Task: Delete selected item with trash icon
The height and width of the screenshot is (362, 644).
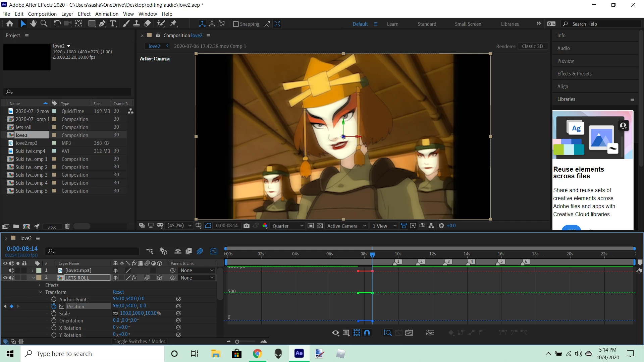Action: [67, 227]
